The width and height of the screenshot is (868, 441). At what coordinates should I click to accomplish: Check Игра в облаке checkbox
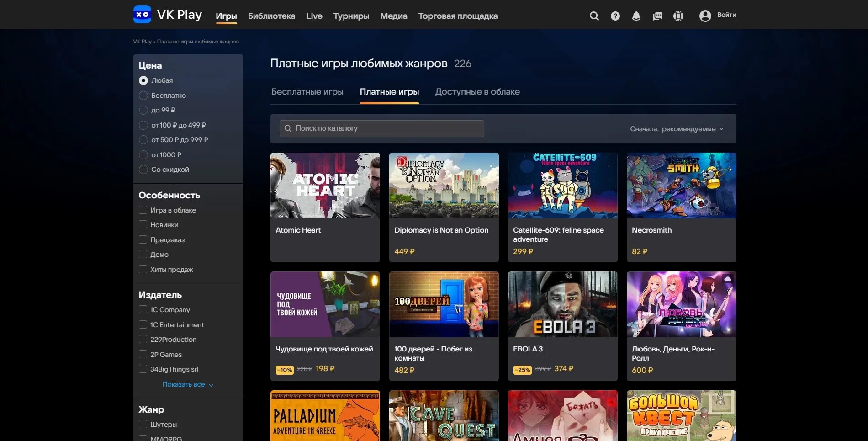(x=143, y=210)
